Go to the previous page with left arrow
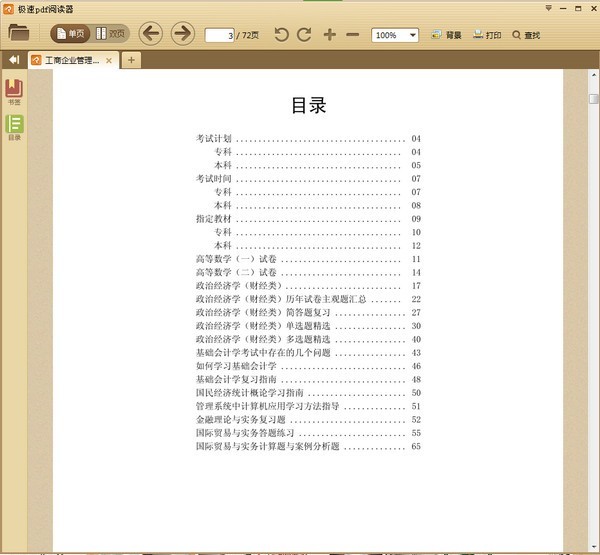This screenshot has width=600, height=555. [x=150, y=34]
